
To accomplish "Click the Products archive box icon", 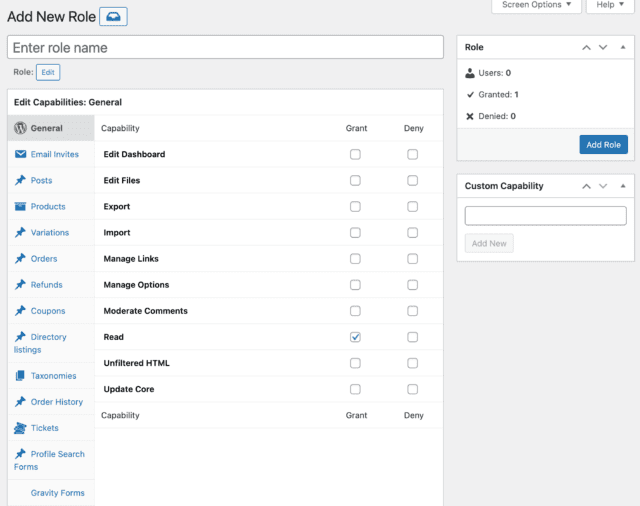I will tap(20, 206).
